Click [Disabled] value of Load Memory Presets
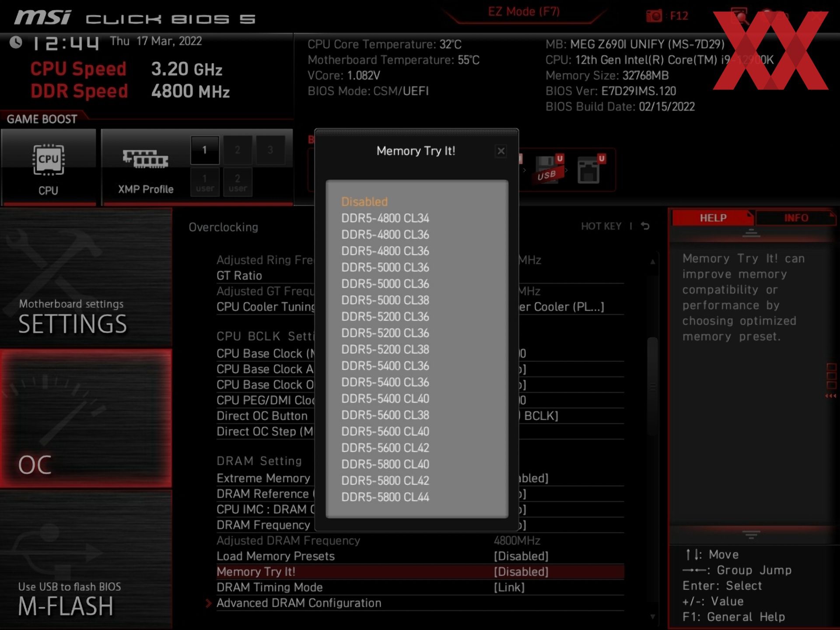This screenshot has width=840, height=630. point(521,556)
